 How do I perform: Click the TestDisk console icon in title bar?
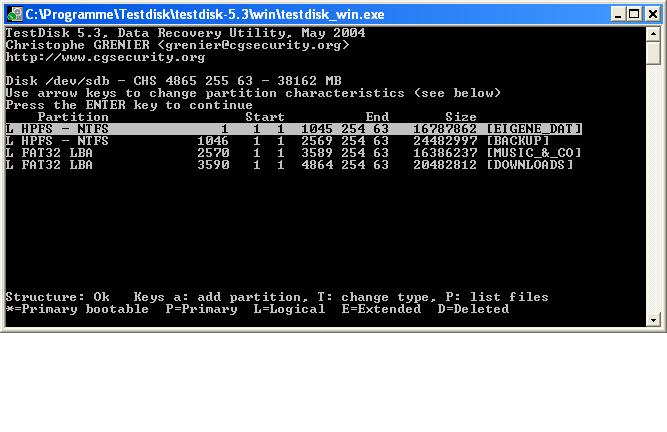(x=14, y=14)
